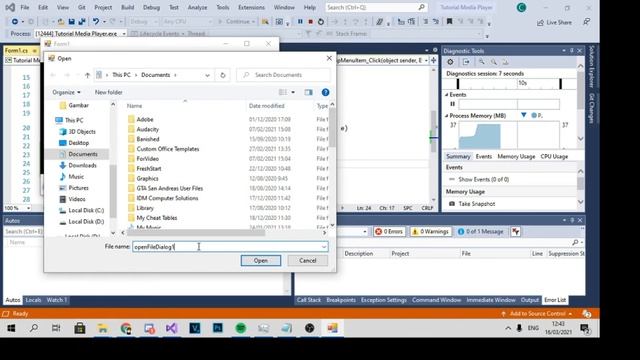This screenshot has width=640, height=360.
Task: Click the Restart debugging icon
Action: point(321,22)
